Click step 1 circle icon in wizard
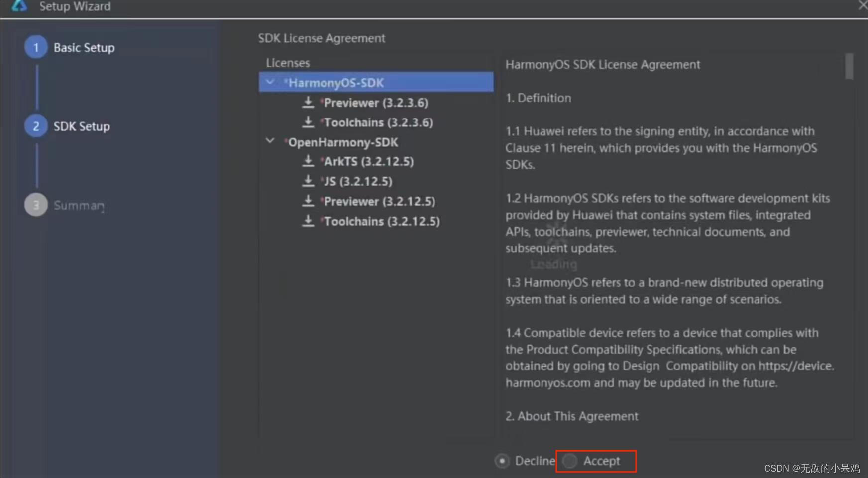868x478 pixels. tap(36, 47)
